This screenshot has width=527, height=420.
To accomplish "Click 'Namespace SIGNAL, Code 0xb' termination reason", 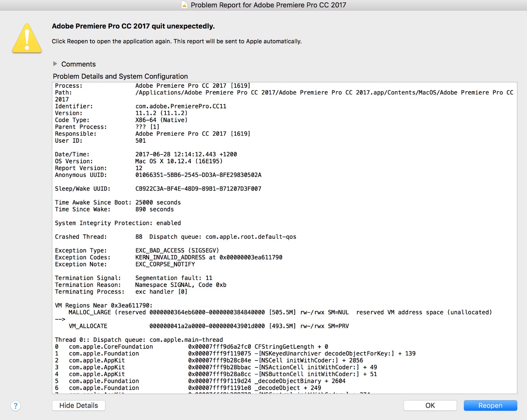I will click(181, 285).
